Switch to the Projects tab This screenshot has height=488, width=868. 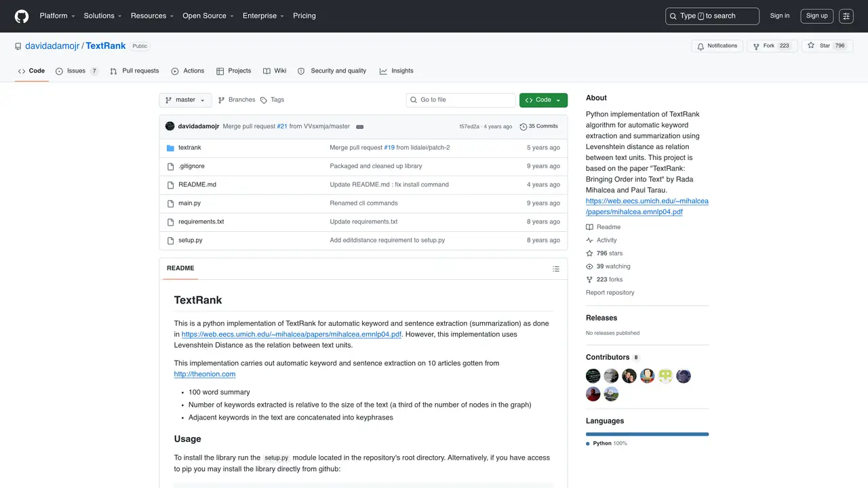coord(234,71)
